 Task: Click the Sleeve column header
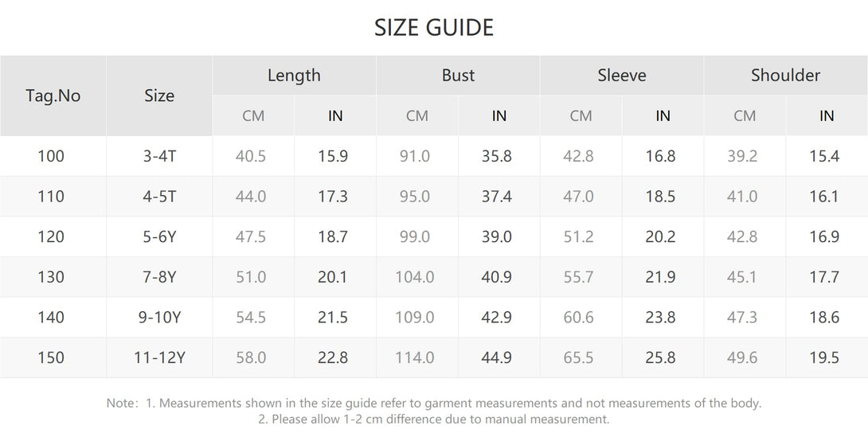(x=622, y=76)
